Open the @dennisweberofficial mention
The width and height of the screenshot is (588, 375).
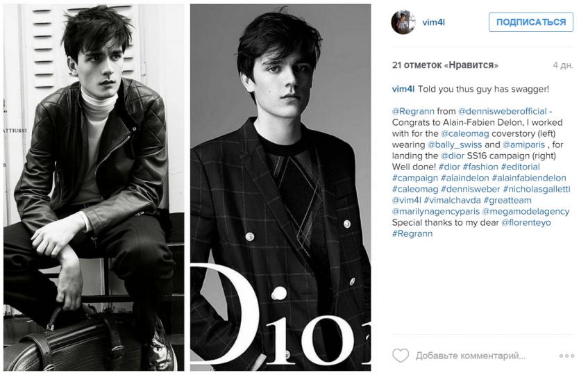click(x=502, y=111)
